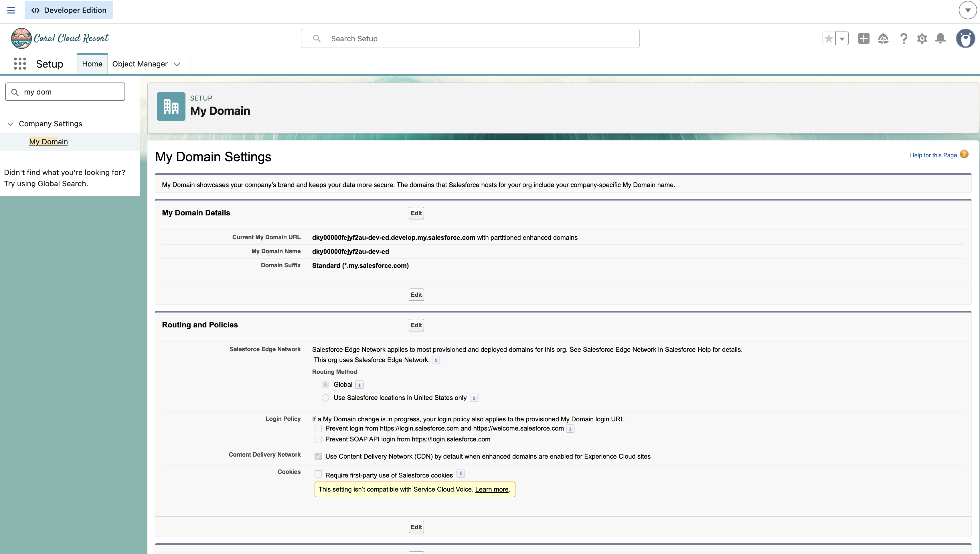Click the Setup app name label
Screen dimensions: 980x554
click(x=50, y=64)
